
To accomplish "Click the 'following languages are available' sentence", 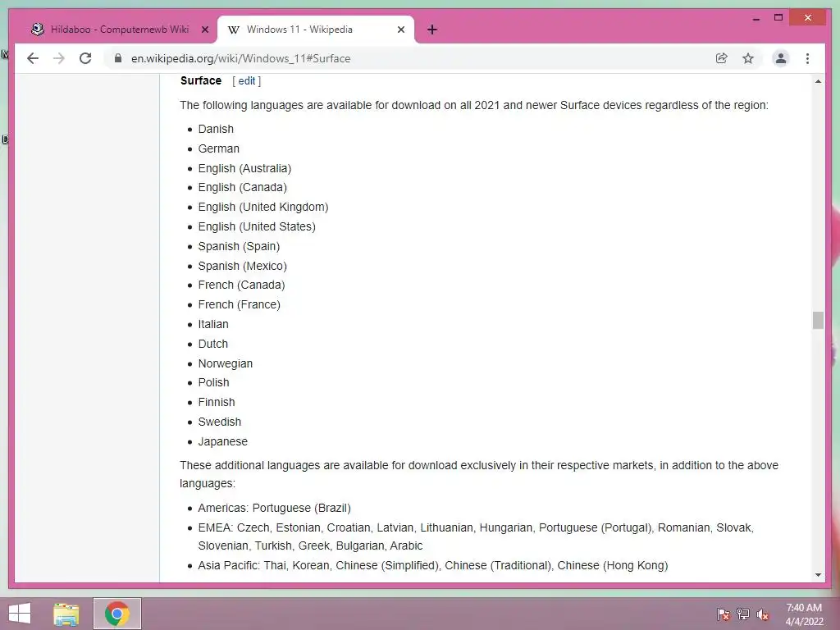I will click(474, 106).
